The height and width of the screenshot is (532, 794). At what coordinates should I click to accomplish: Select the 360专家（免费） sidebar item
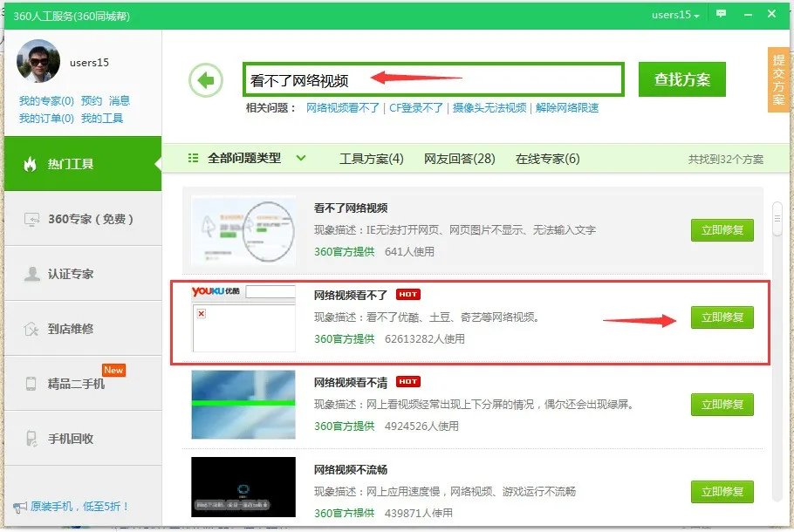(79, 218)
